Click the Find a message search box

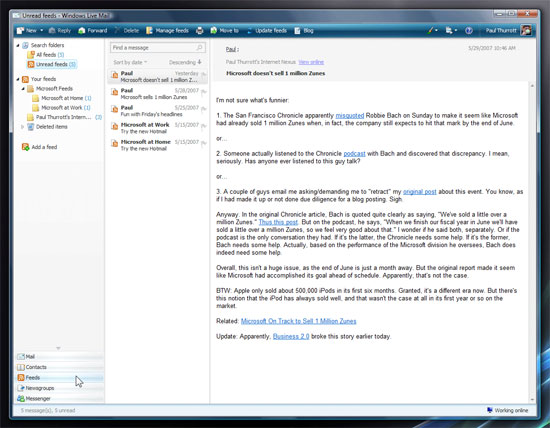tap(157, 48)
